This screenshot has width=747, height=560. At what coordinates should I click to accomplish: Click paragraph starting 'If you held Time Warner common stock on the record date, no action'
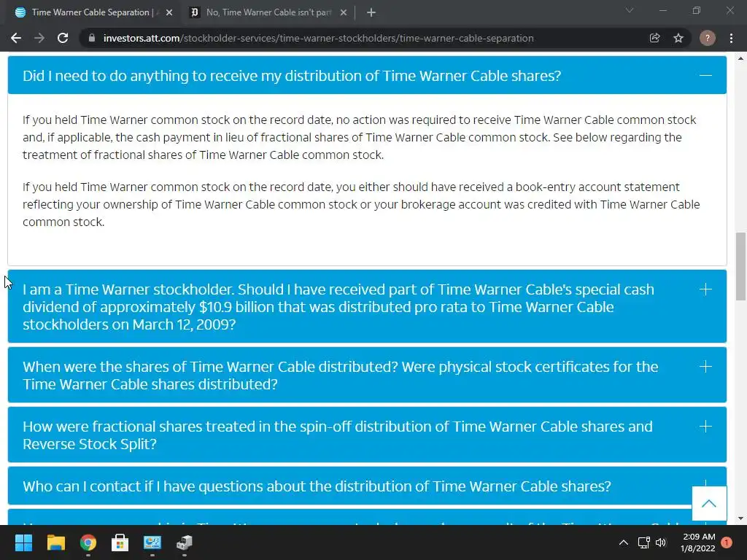tap(360, 137)
